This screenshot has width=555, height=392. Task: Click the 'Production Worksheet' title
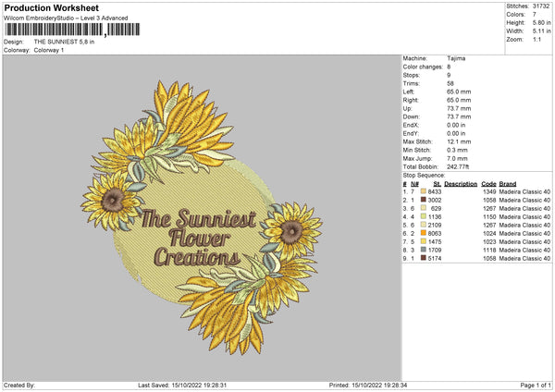point(51,7)
